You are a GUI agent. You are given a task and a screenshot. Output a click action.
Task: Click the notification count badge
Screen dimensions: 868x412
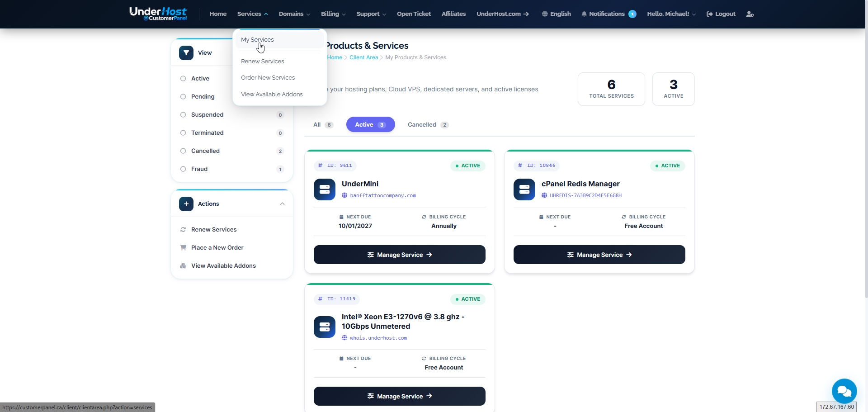(x=632, y=14)
